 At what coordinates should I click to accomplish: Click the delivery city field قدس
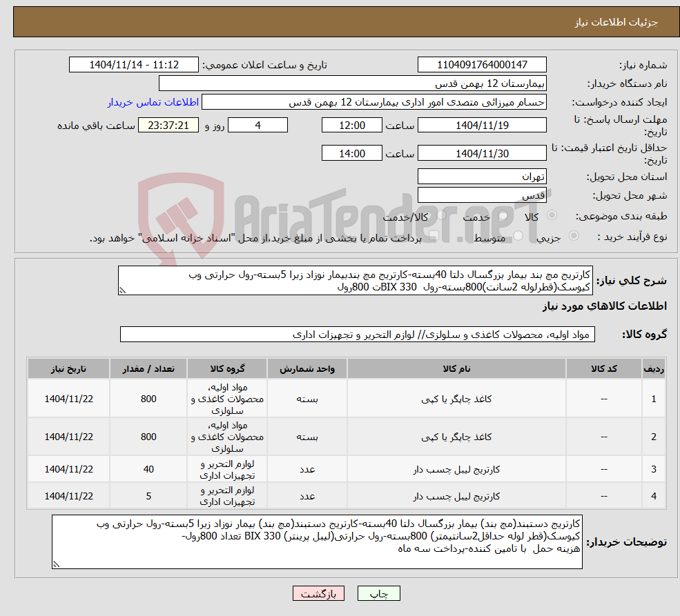[x=482, y=195]
